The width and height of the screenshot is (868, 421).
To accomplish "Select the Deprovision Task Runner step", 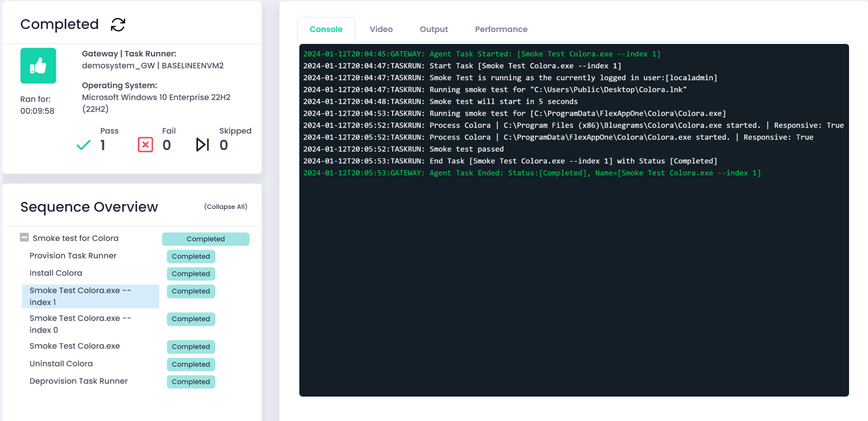I will [79, 381].
